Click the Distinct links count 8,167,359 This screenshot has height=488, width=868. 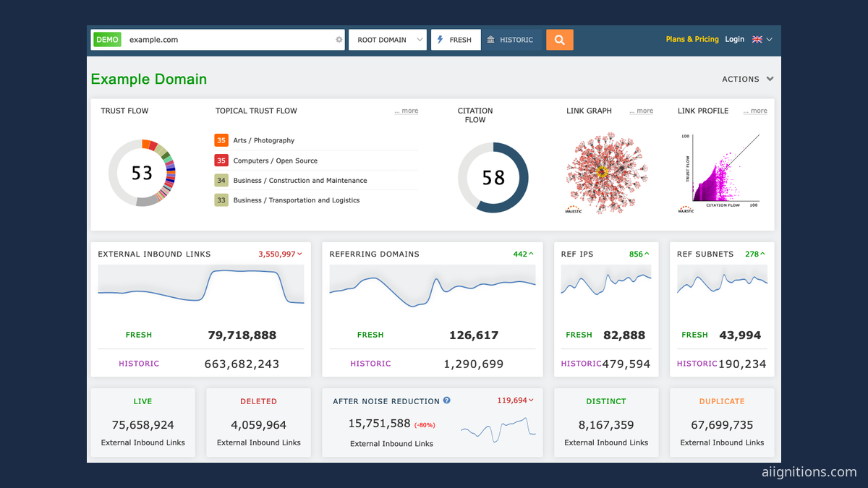click(x=606, y=425)
